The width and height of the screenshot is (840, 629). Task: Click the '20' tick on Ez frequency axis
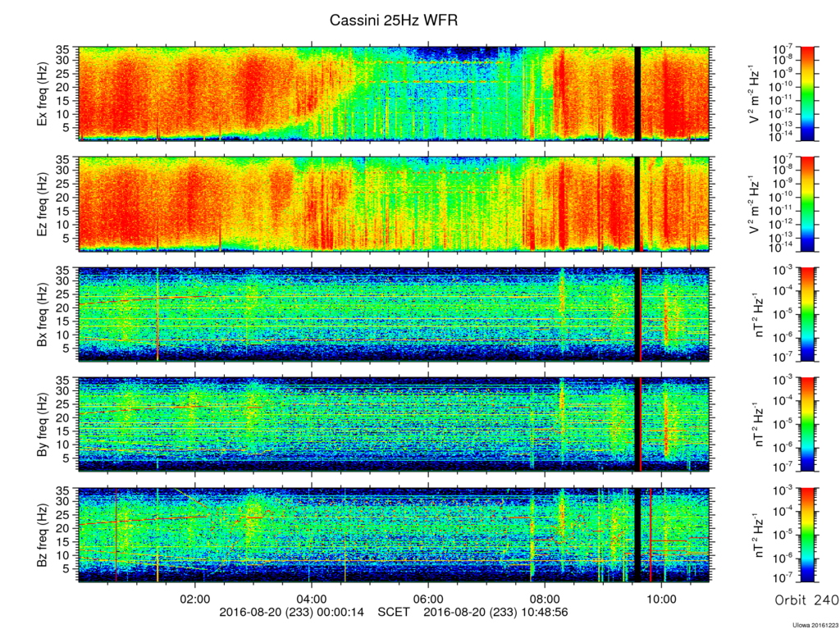point(64,198)
